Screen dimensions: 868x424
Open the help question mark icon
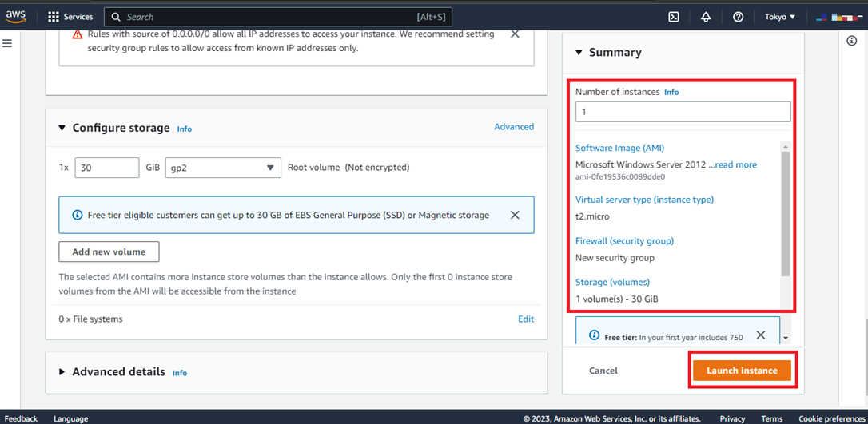[738, 17]
